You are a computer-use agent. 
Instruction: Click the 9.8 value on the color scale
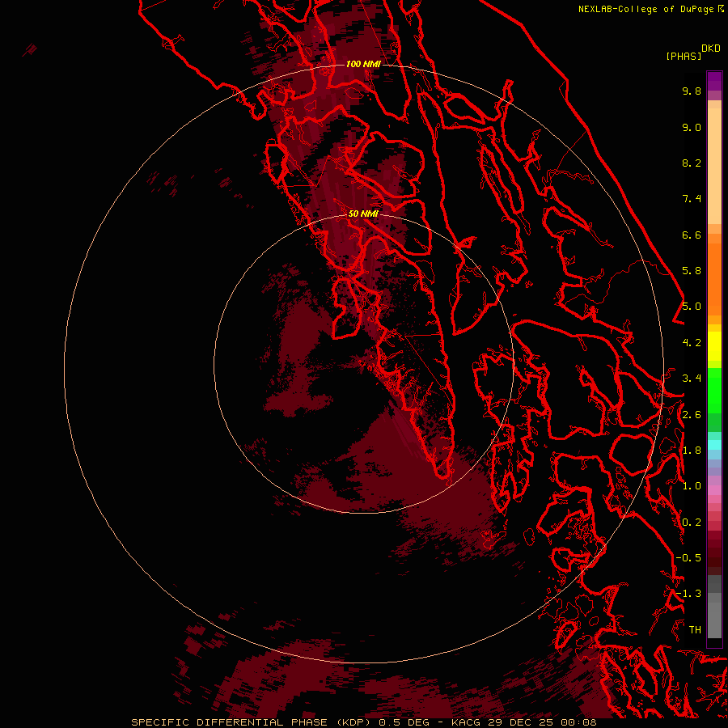click(692, 91)
